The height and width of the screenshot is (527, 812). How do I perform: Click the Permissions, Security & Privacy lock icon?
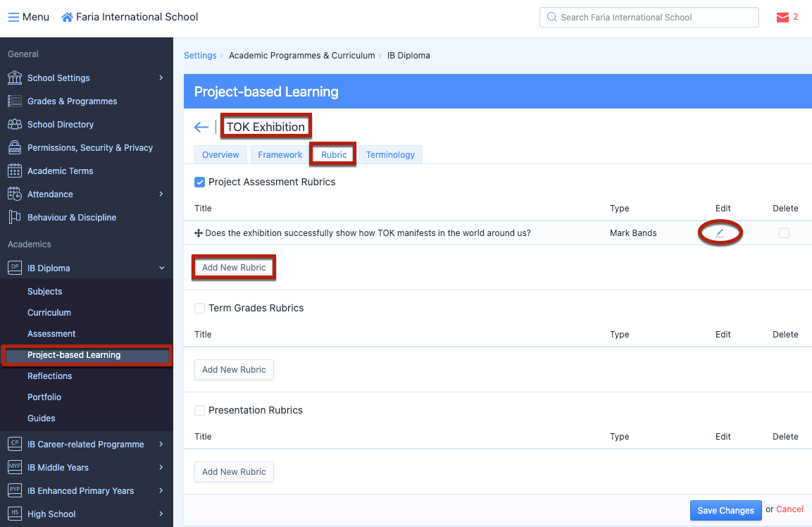[15, 147]
